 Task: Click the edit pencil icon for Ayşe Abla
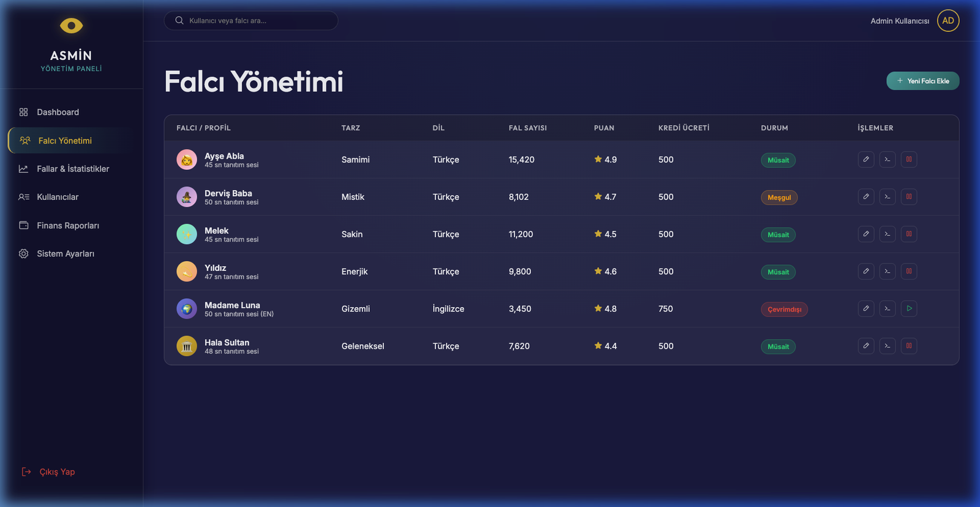(866, 159)
